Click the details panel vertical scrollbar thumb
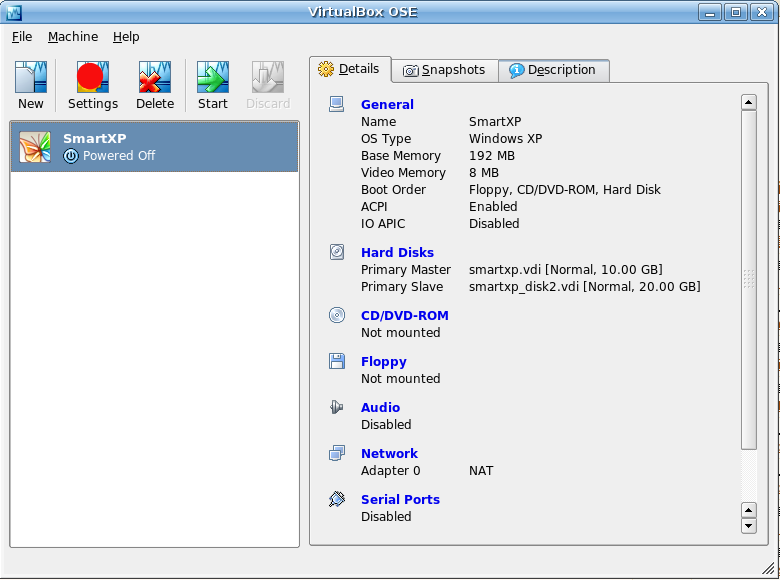Viewport: 780px width, 580px height. pyautogui.click(x=749, y=280)
